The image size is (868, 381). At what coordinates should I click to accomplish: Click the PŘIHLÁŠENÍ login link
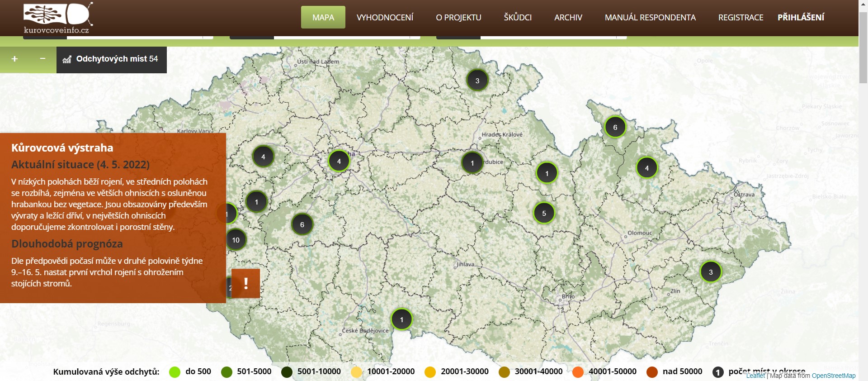[x=801, y=18]
